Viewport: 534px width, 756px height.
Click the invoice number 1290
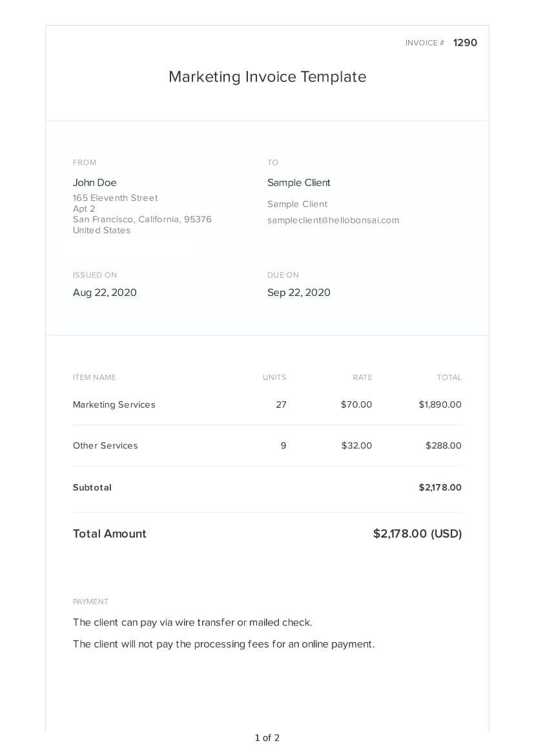coord(465,43)
